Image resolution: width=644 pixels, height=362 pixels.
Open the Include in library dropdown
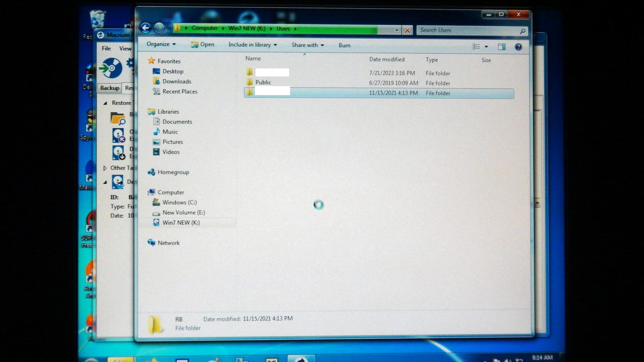pos(253,45)
